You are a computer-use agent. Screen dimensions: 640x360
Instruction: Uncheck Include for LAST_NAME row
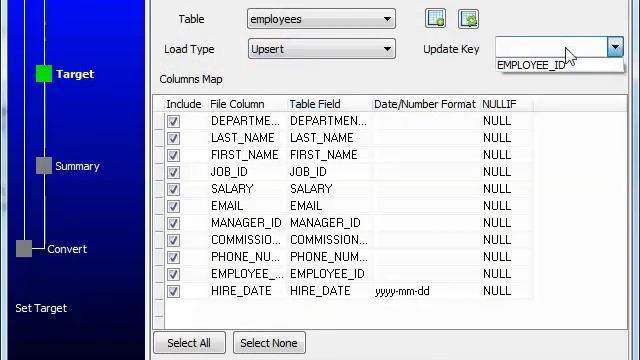(x=173, y=138)
